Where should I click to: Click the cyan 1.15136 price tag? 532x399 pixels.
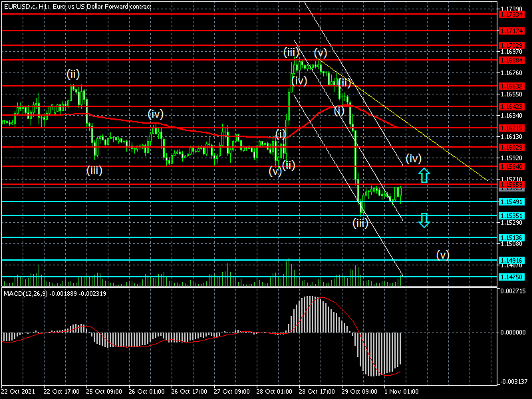[511, 237]
